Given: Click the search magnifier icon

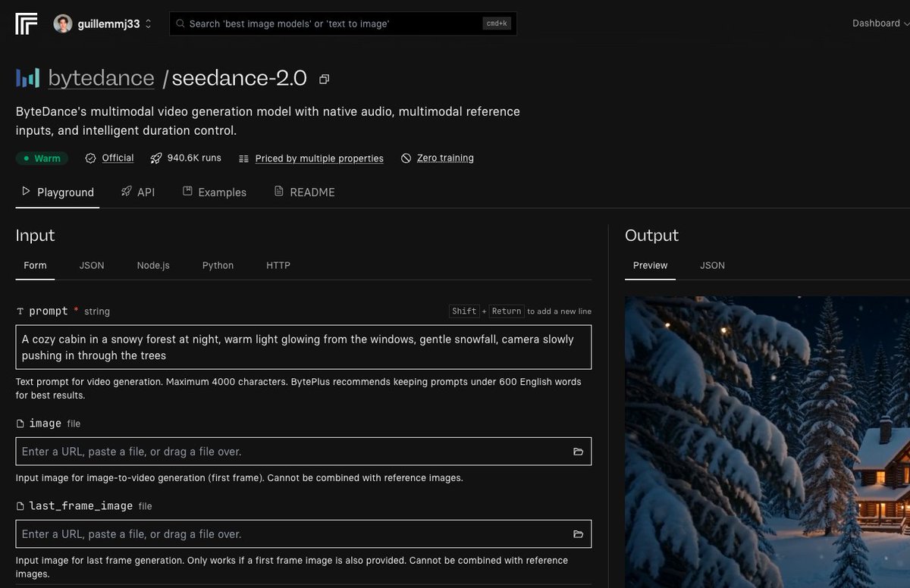Looking at the screenshot, I should (180, 23).
